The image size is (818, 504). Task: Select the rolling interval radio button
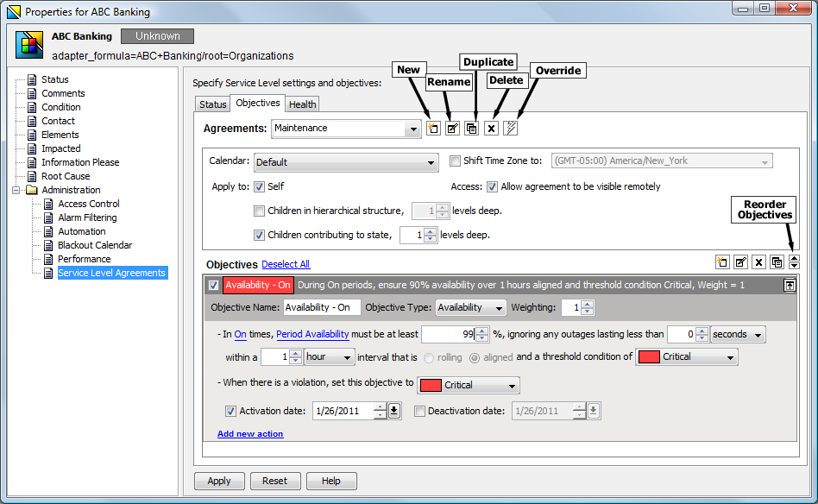pyautogui.click(x=429, y=358)
